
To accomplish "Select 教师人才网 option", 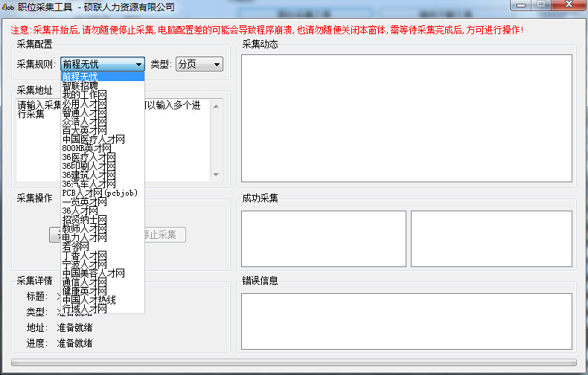I will click(103, 228).
